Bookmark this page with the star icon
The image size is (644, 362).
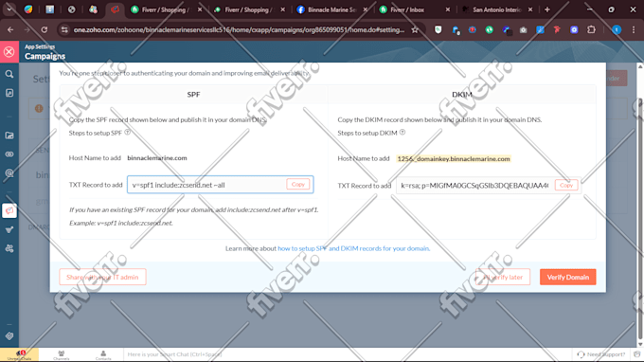(415, 29)
